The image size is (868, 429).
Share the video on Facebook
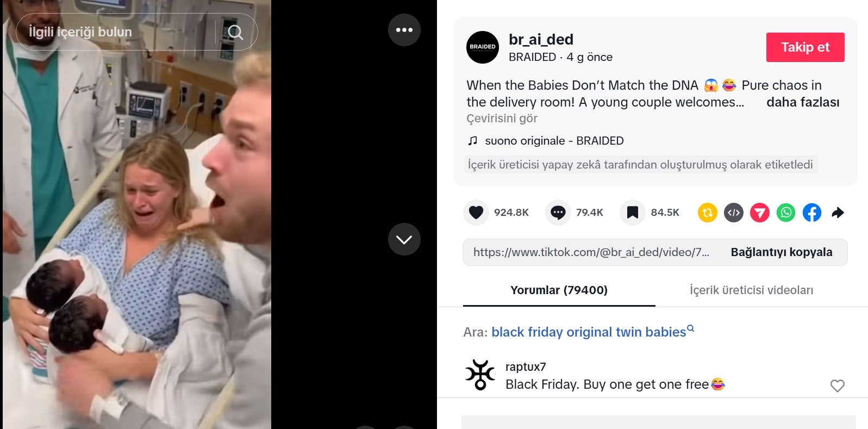pyautogui.click(x=812, y=213)
